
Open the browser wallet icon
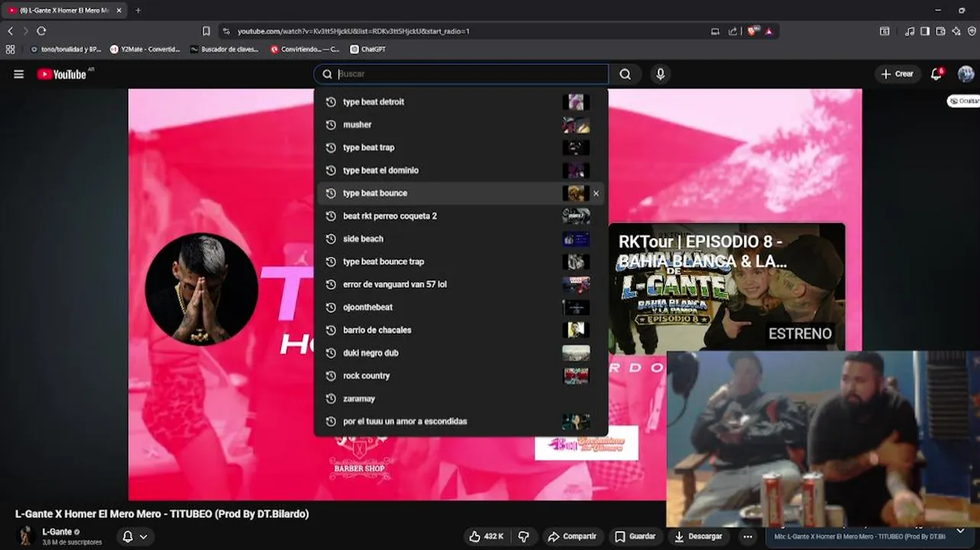pyautogui.click(x=940, y=31)
